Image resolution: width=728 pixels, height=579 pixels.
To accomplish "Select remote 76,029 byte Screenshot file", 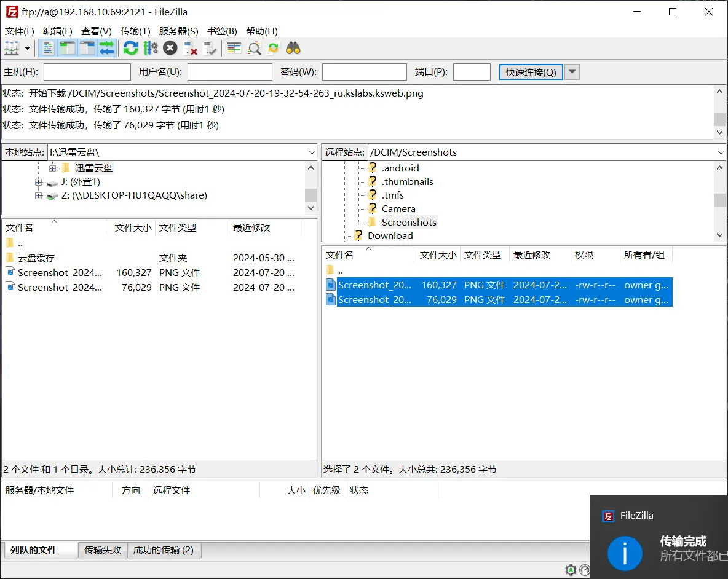I will click(x=499, y=300).
